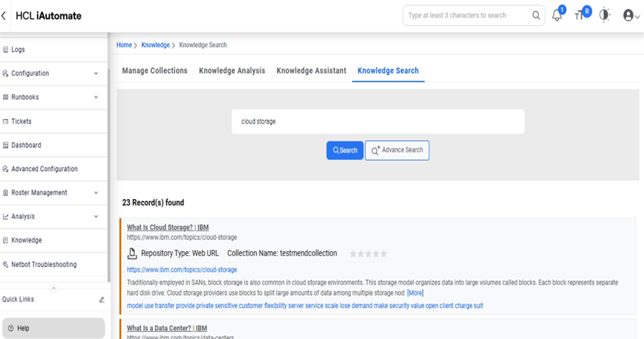Rate the first result using the fifth star

[x=384, y=254]
